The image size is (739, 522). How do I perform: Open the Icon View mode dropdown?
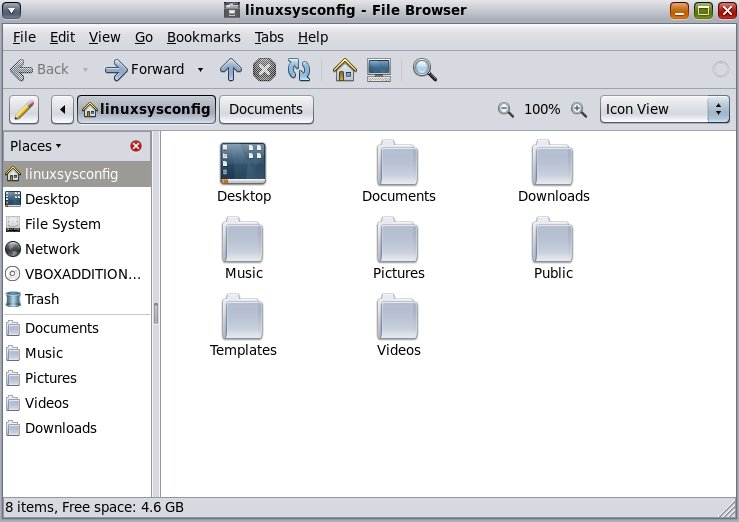pos(664,109)
